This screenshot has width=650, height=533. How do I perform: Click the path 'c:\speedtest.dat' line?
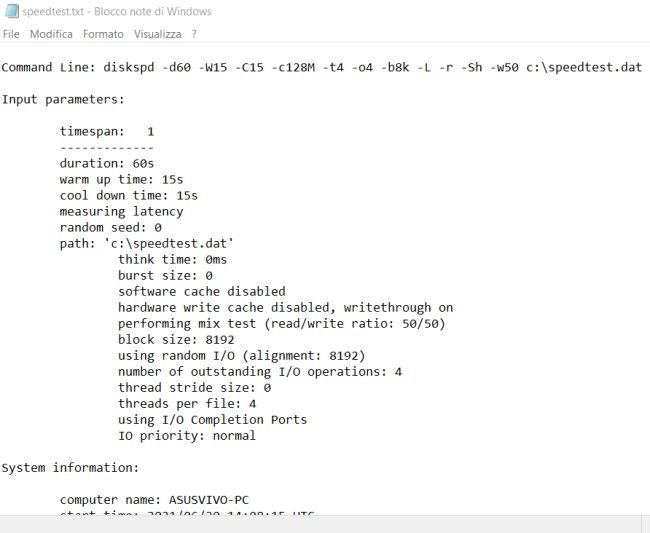[147, 243]
